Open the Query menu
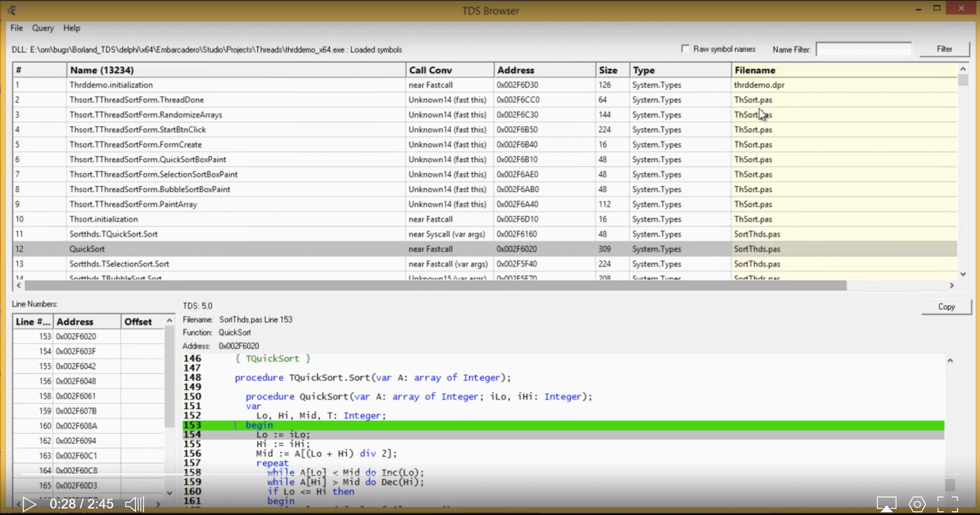Viewport: 980px width, 515px height. pos(43,28)
